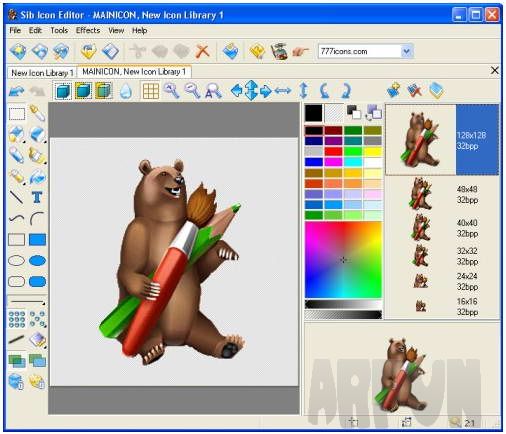Click the shift image left arrow
This screenshot has width=506, height=434.
(x=236, y=91)
